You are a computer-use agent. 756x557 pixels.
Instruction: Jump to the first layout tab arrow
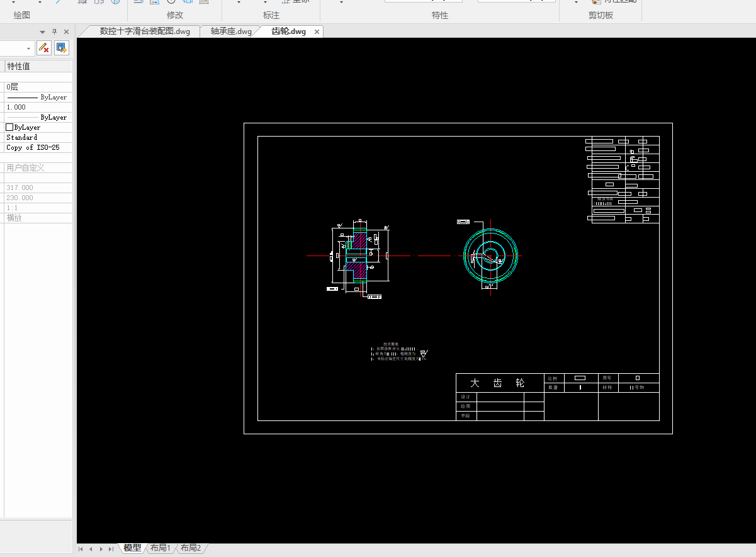coord(81,549)
